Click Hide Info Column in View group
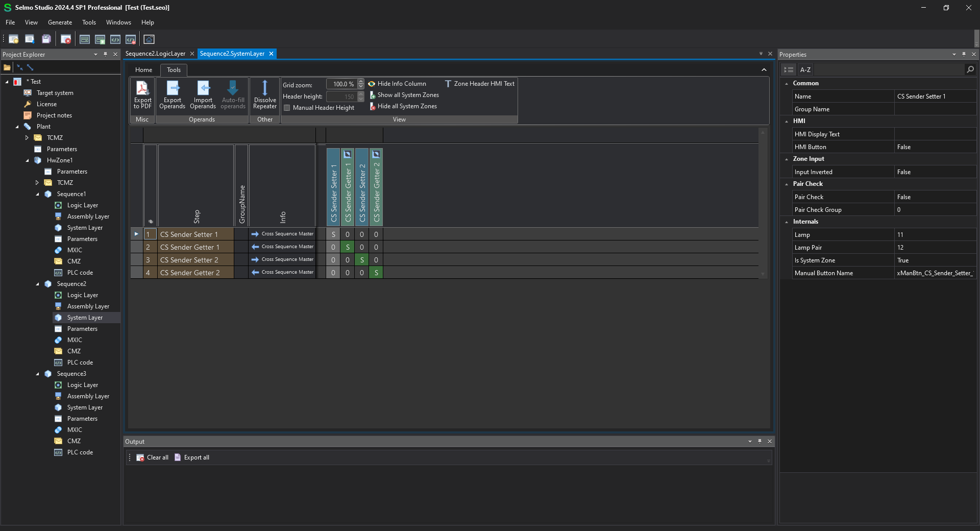This screenshot has height=531, width=980. pyautogui.click(x=397, y=84)
